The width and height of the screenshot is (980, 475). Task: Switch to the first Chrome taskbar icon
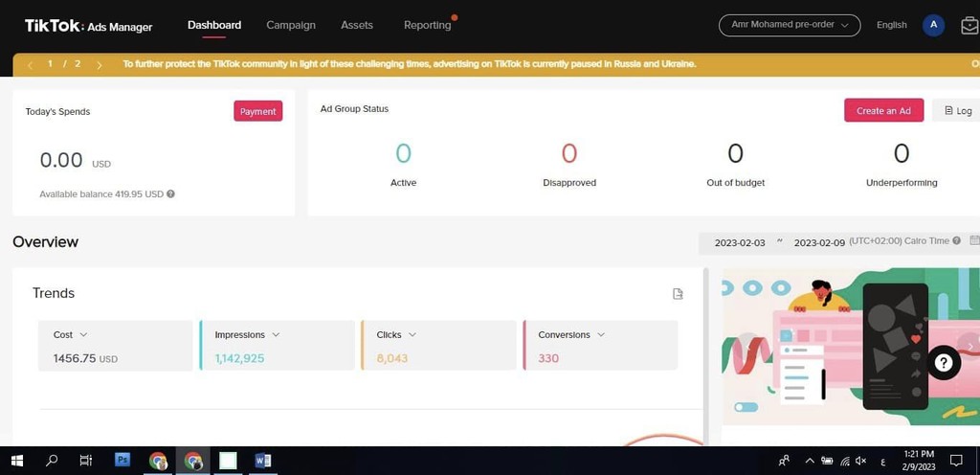click(158, 462)
